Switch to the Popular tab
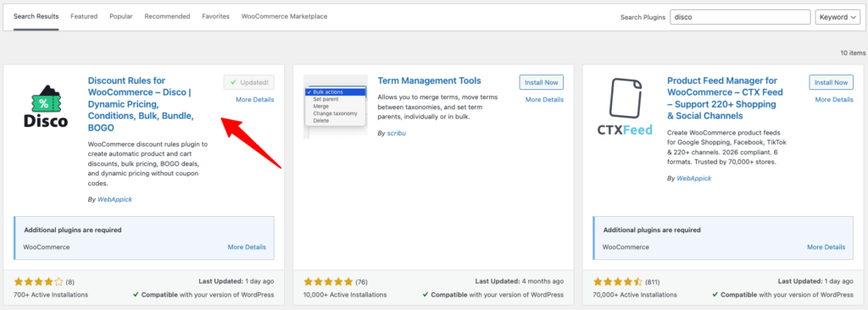 [x=120, y=17]
